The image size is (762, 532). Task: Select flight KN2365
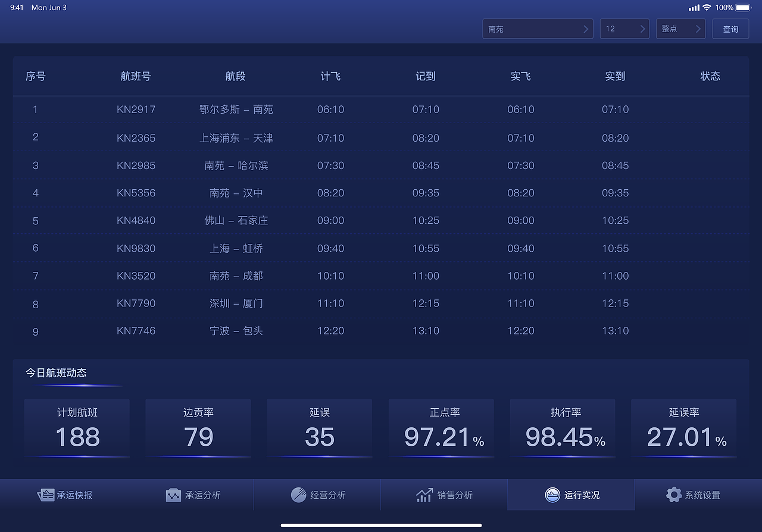[x=136, y=138]
